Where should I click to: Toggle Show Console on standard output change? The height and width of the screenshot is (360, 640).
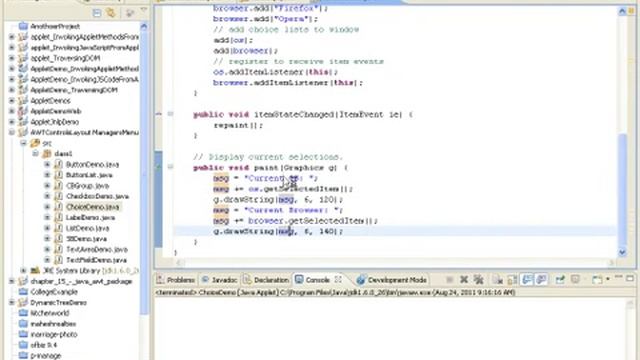click(x=527, y=280)
